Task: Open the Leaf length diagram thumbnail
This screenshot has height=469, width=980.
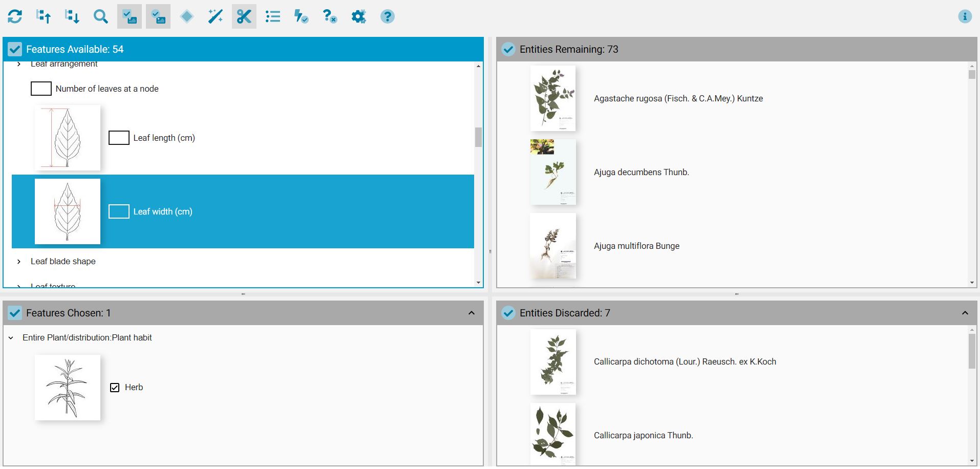Action: 68,138
